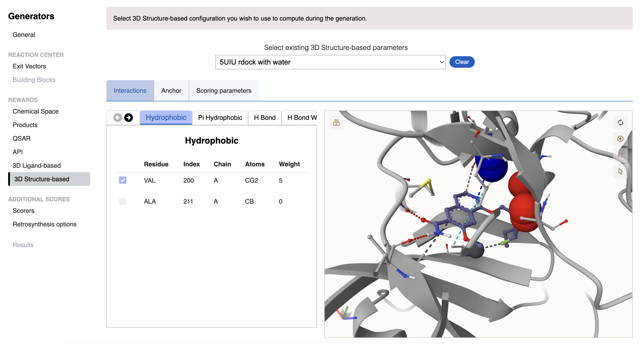Open the Scoring parameters tab

tap(223, 91)
